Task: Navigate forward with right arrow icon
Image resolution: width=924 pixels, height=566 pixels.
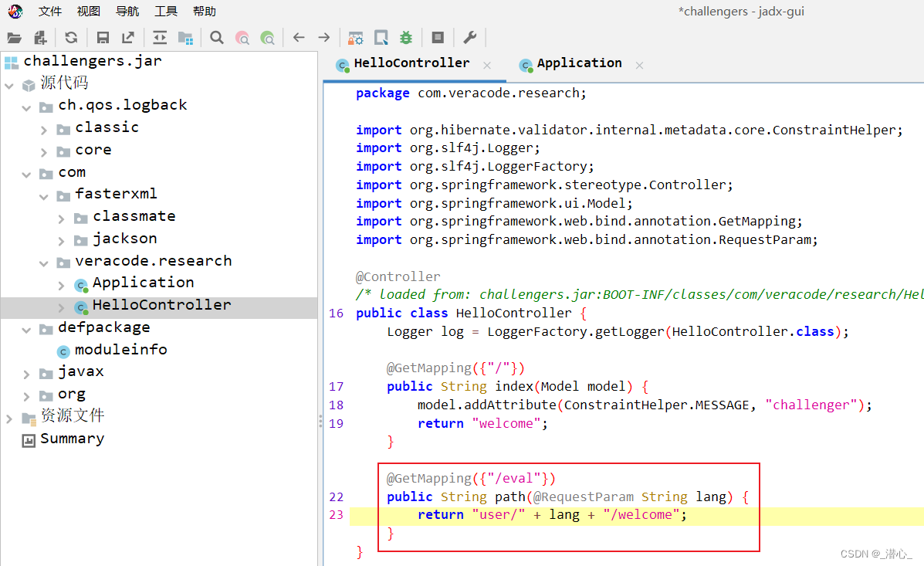Action: [324, 38]
